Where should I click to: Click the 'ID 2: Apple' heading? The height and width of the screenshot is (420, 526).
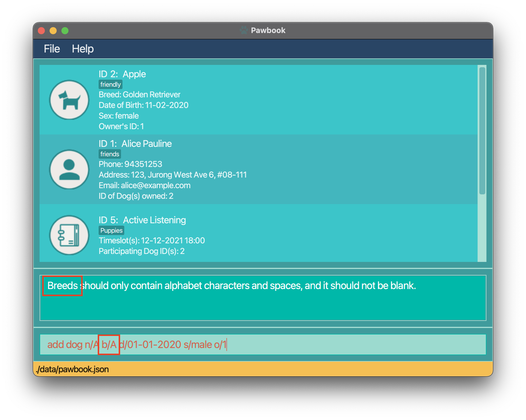tap(122, 74)
